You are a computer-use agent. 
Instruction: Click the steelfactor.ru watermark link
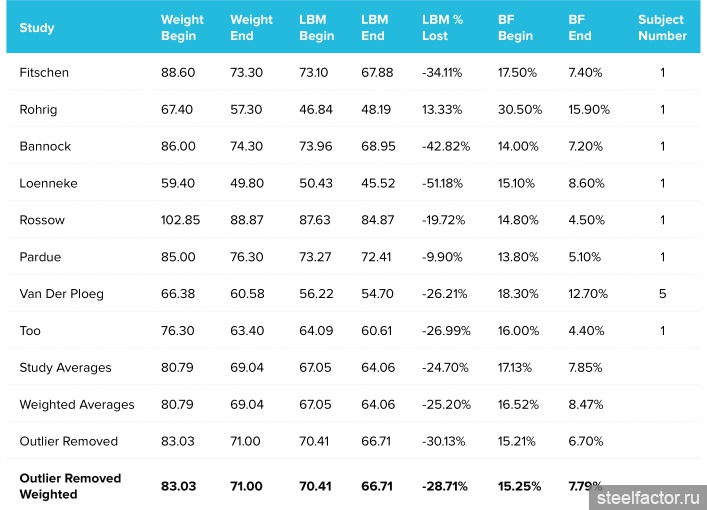coord(649,496)
